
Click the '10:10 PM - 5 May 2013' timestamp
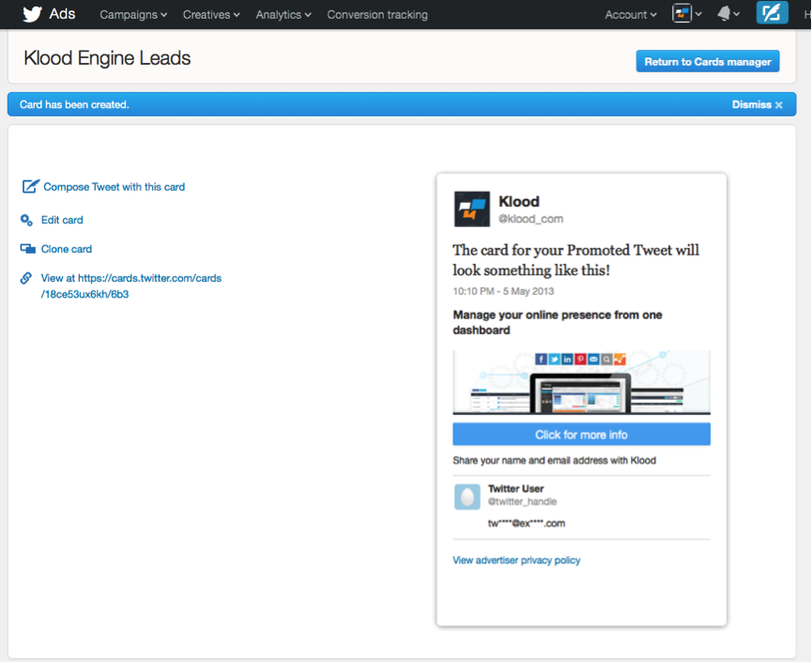tap(503, 291)
